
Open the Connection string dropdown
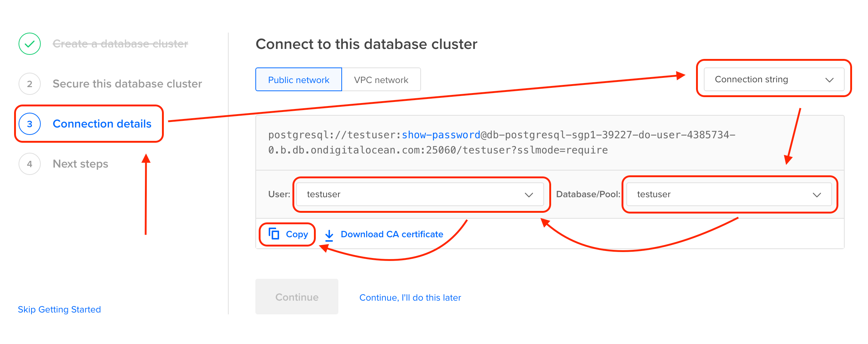(x=773, y=79)
